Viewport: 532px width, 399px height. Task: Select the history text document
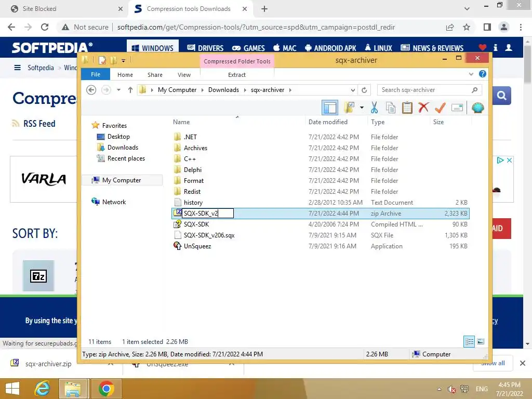click(321, 203)
